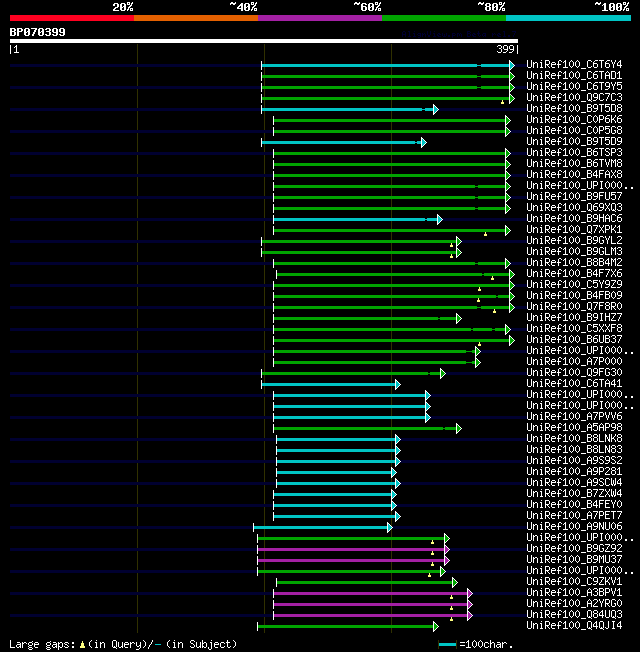Screen dimensions: 640x652
Task: Select the UniRef100_B8B4M2 hit name
Action: [x=574, y=262]
